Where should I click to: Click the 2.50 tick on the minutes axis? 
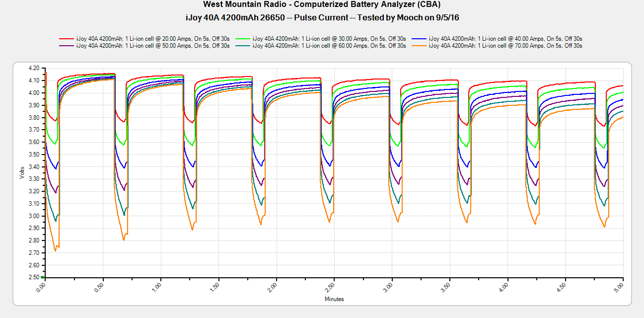point(332,287)
